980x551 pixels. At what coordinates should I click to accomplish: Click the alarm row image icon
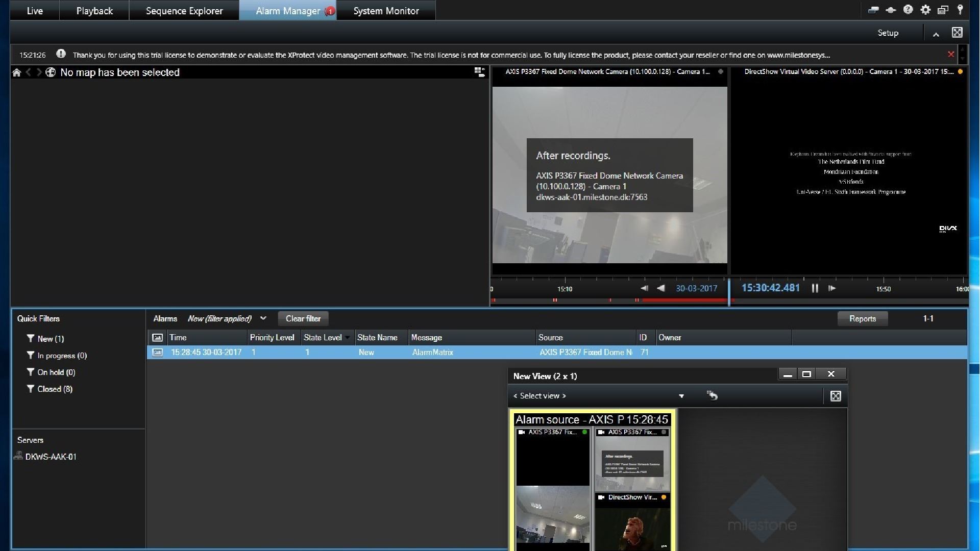tap(157, 353)
